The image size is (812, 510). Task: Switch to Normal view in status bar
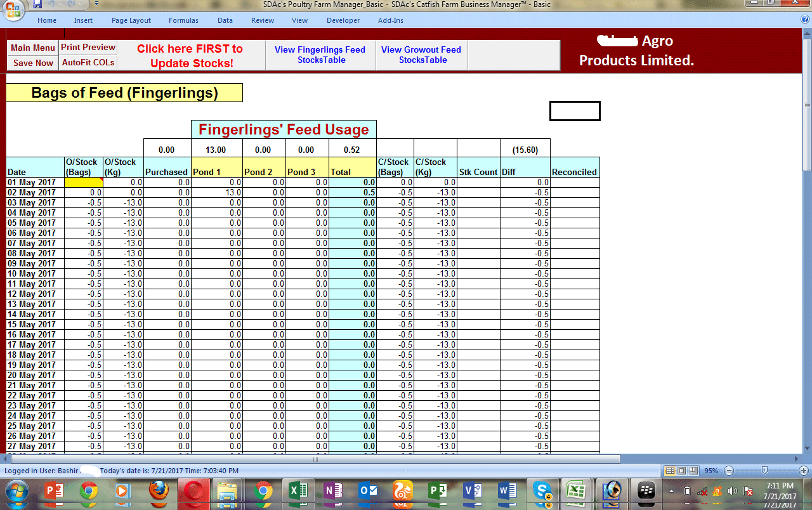tap(670, 471)
